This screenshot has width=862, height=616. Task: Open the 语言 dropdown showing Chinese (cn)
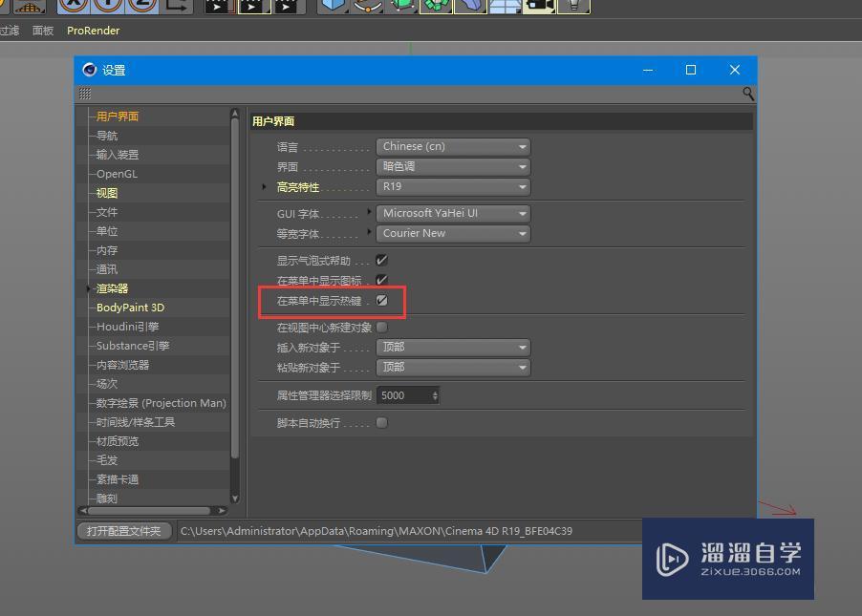point(453,146)
